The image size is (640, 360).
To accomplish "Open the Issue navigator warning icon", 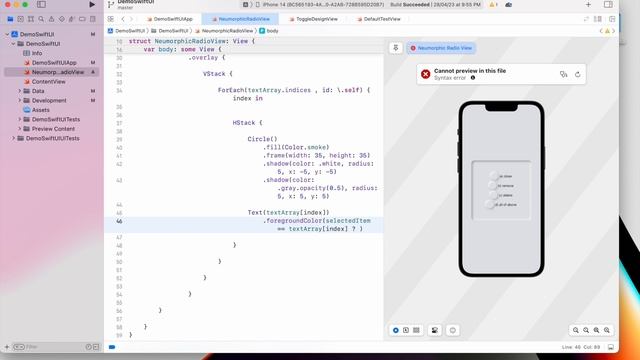I will tap(51, 19).
